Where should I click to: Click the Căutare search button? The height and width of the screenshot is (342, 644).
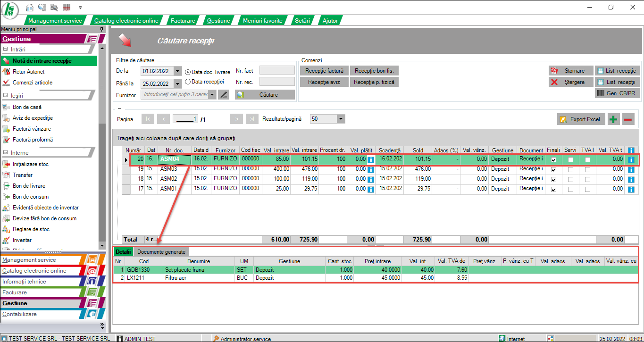click(x=265, y=95)
